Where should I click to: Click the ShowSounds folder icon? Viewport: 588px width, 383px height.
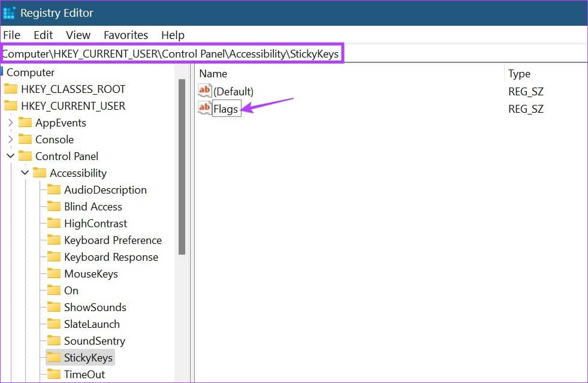coord(54,307)
